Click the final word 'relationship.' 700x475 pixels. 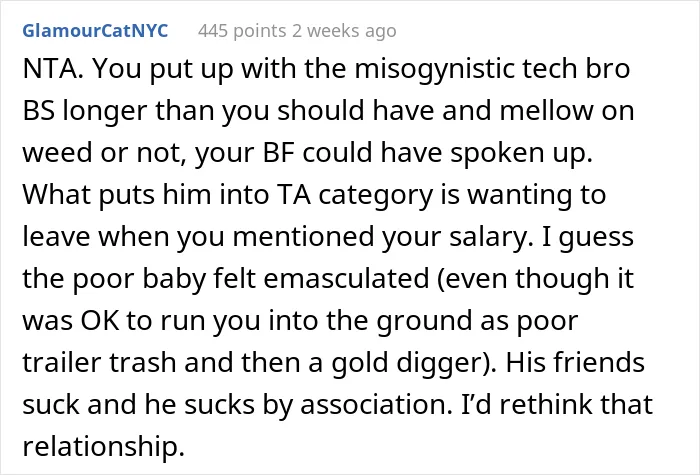(x=104, y=448)
